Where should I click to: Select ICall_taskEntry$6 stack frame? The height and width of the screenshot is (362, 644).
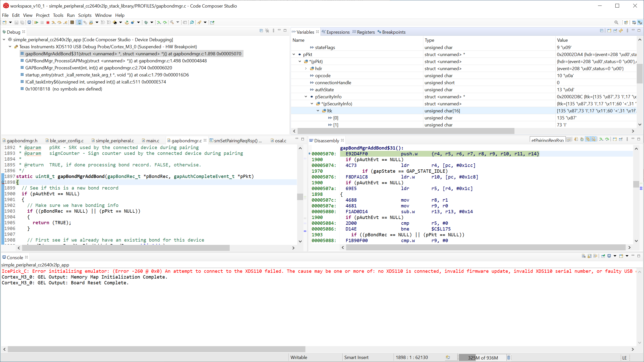96,82
